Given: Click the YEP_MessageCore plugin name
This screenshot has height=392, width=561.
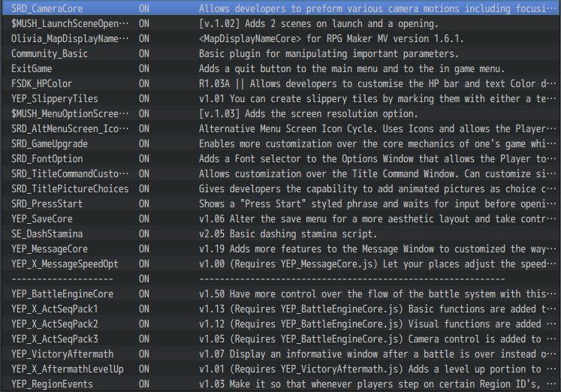Looking at the screenshot, I should [50, 249].
